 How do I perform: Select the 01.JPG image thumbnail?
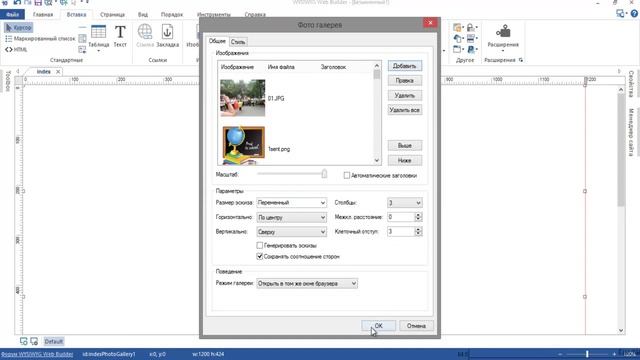242,98
